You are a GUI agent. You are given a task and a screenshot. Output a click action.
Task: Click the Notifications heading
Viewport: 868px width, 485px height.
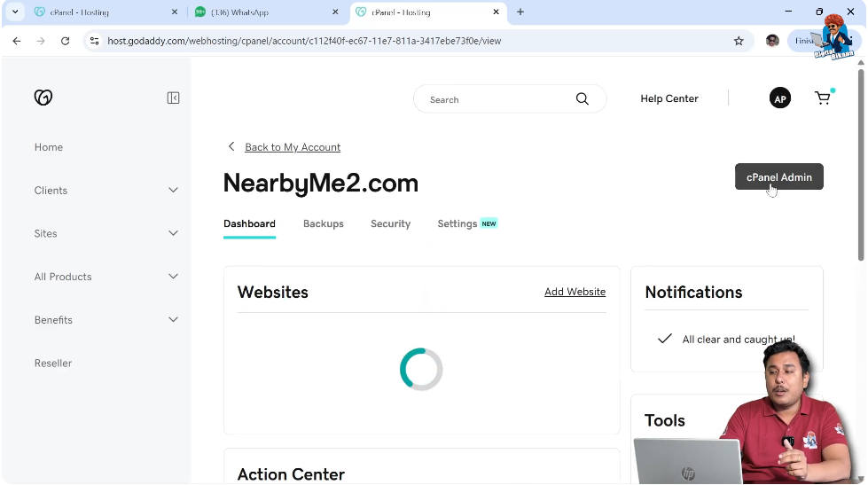(693, 293)
